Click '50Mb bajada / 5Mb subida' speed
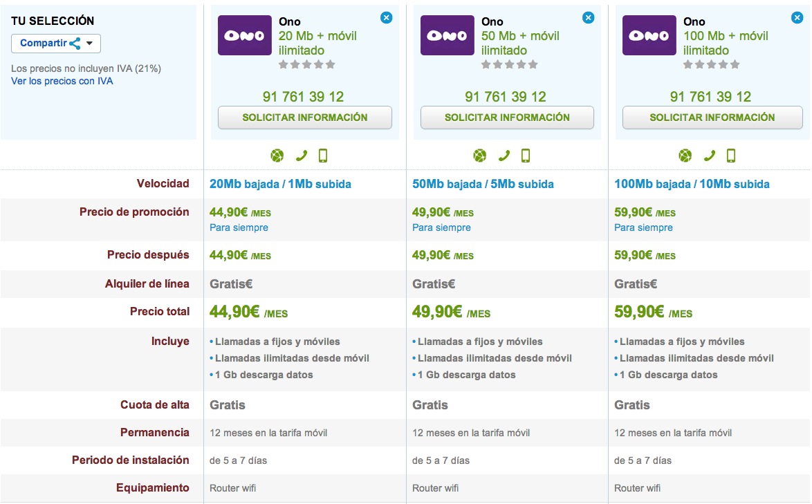 tap(483, 184)
